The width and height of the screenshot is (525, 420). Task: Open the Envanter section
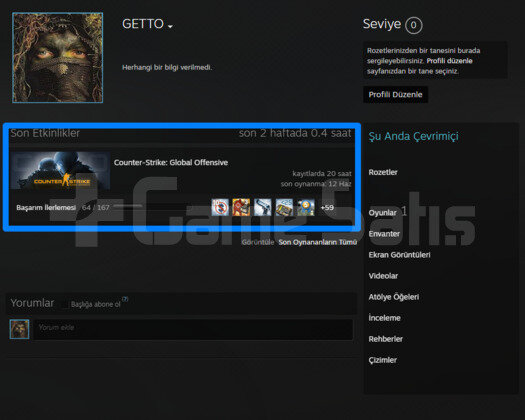coord(384,234)
